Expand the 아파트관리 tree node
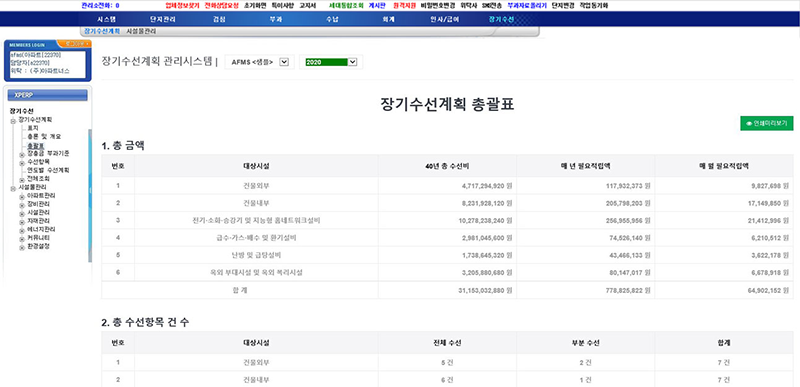 coord(22,197)
